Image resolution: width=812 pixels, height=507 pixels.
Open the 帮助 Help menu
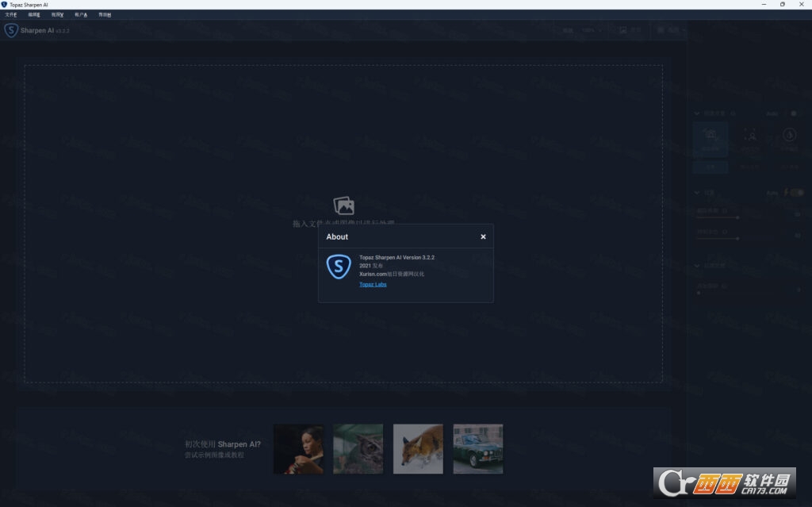point(105,14)
